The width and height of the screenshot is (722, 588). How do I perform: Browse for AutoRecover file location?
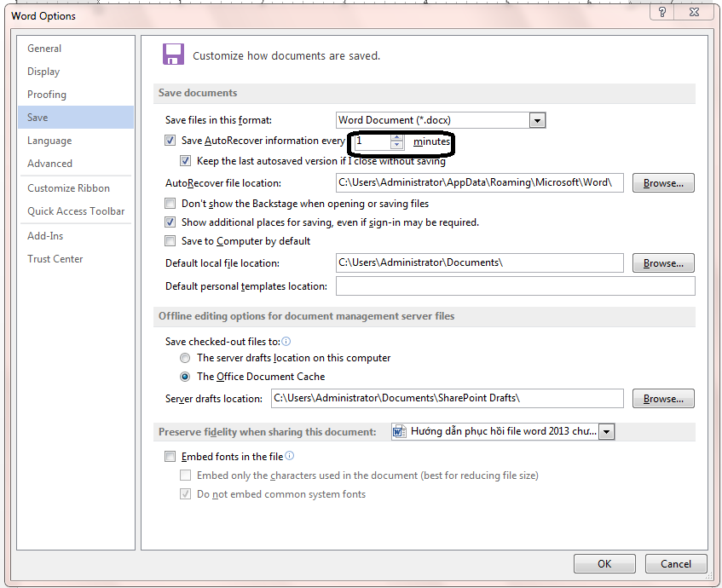663,183
